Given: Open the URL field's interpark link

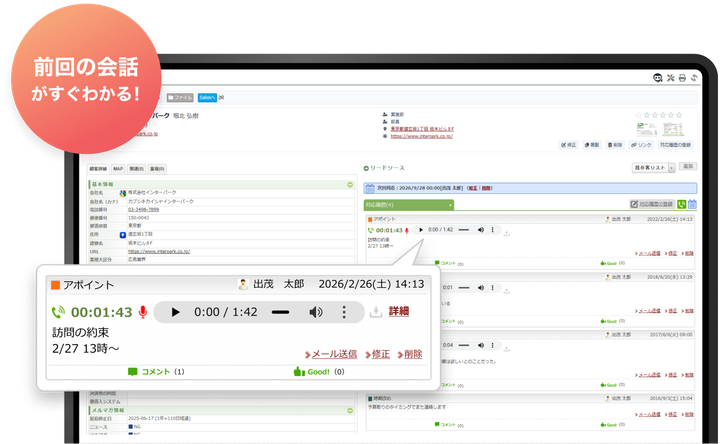Looking at the screenshot, I should point(159,252).
